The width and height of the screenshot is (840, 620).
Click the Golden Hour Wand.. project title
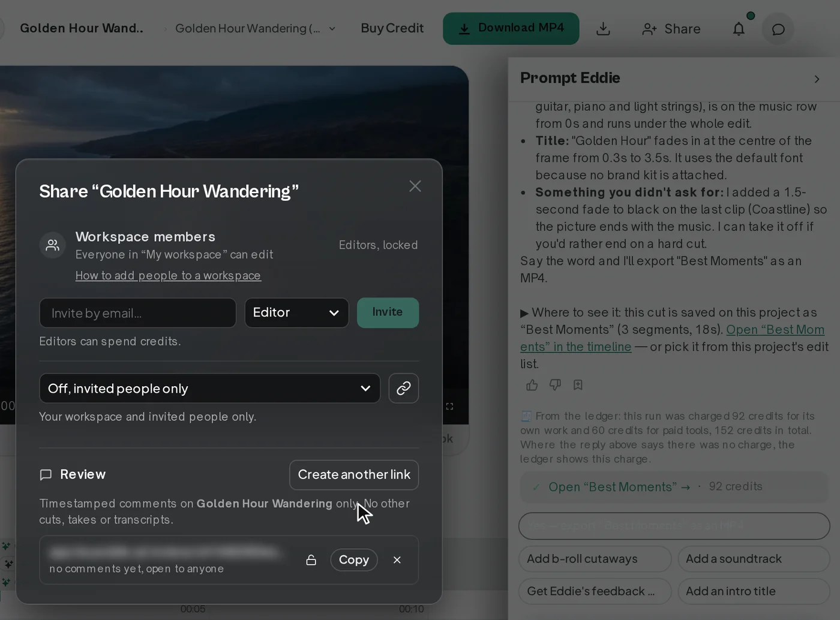(x=82, y=28)
